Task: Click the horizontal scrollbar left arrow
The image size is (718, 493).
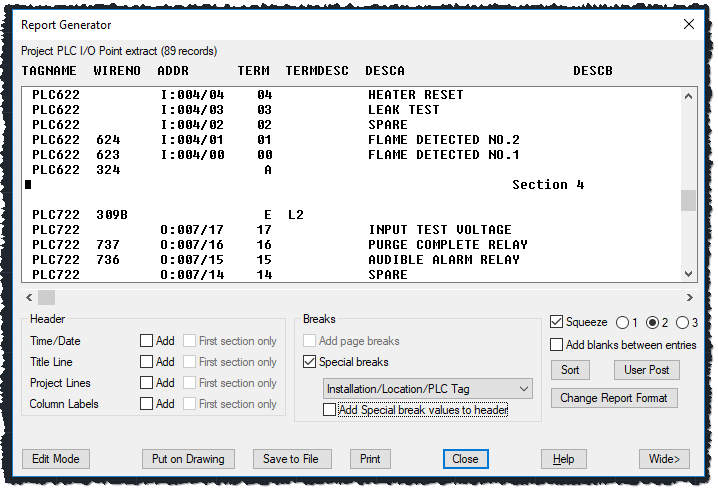Action: (29, 298)
